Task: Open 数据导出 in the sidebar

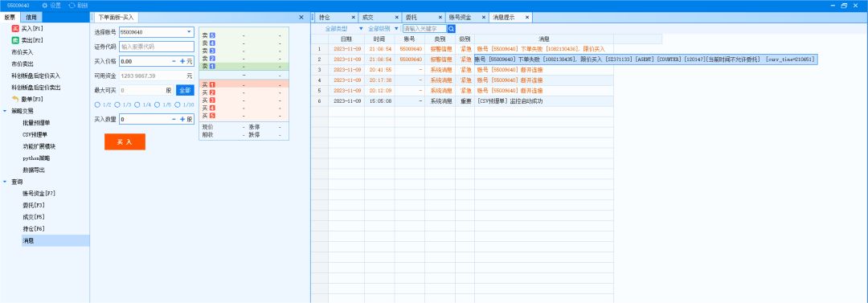Action: pyautogui.click(x=34, y=170)
